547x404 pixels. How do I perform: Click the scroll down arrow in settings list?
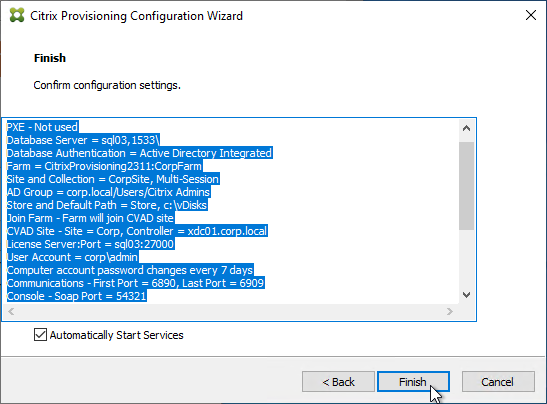(x=466, y=295)
